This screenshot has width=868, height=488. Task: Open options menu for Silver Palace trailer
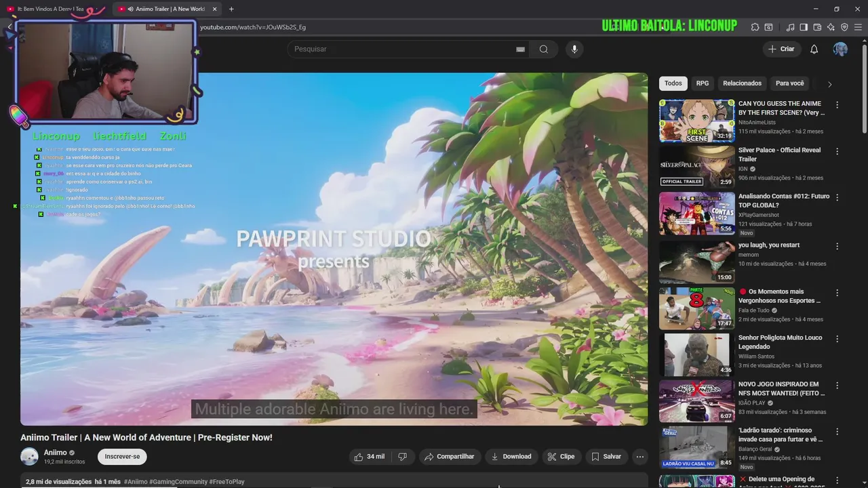[837, 151]
